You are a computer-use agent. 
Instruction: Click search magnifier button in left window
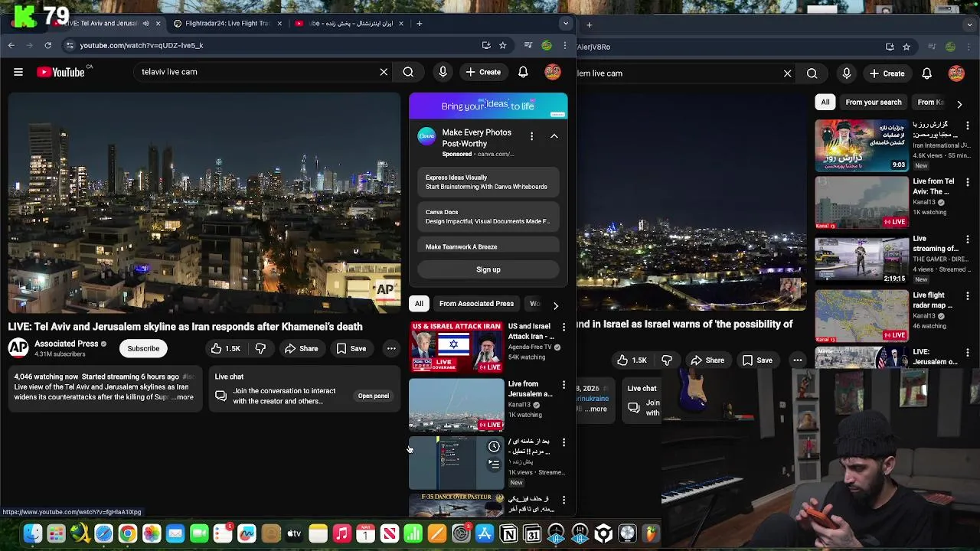[408, 72]
